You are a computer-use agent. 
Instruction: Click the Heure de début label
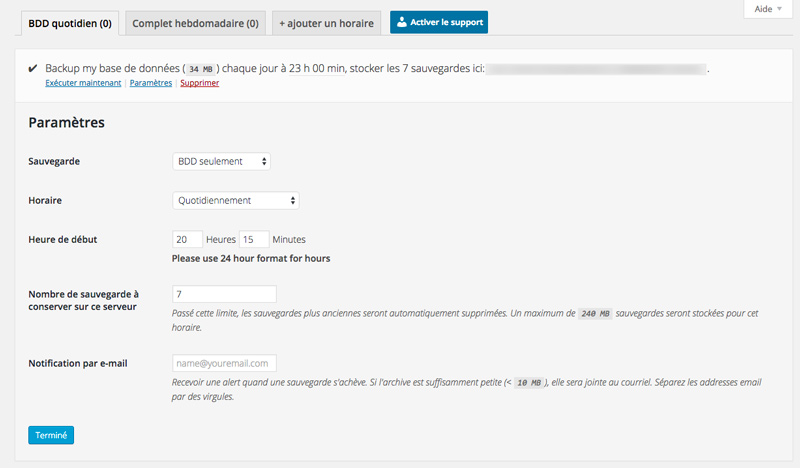coord(63,239)
